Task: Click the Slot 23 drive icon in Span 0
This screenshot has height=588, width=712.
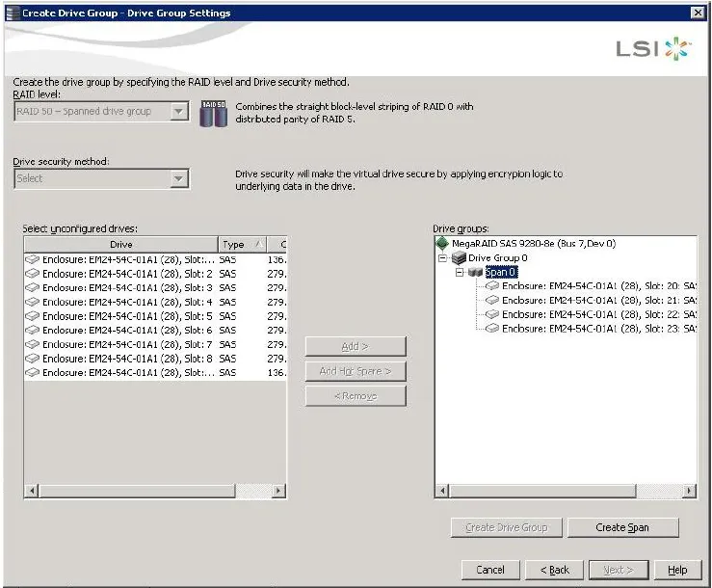Action: coord(492,329)
